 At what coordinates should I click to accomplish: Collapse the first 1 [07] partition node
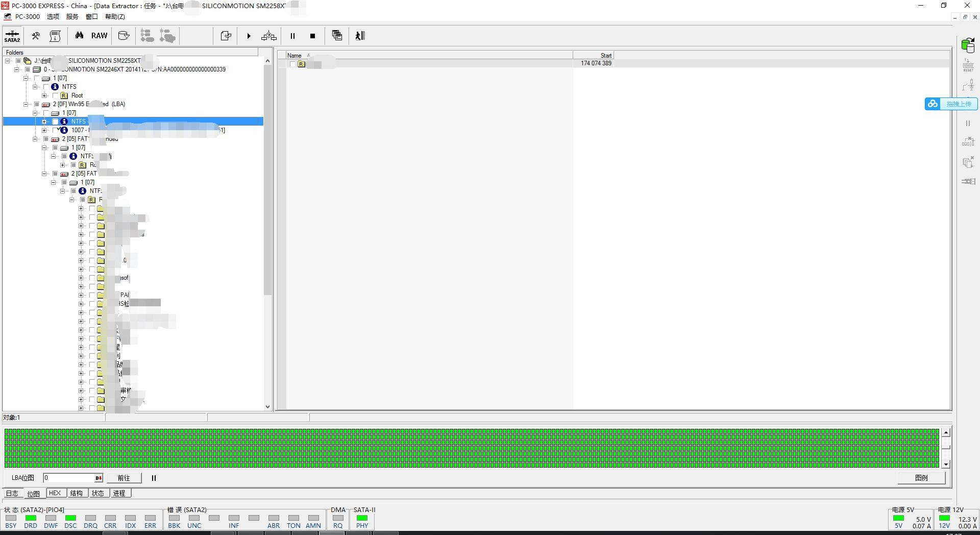26,78
